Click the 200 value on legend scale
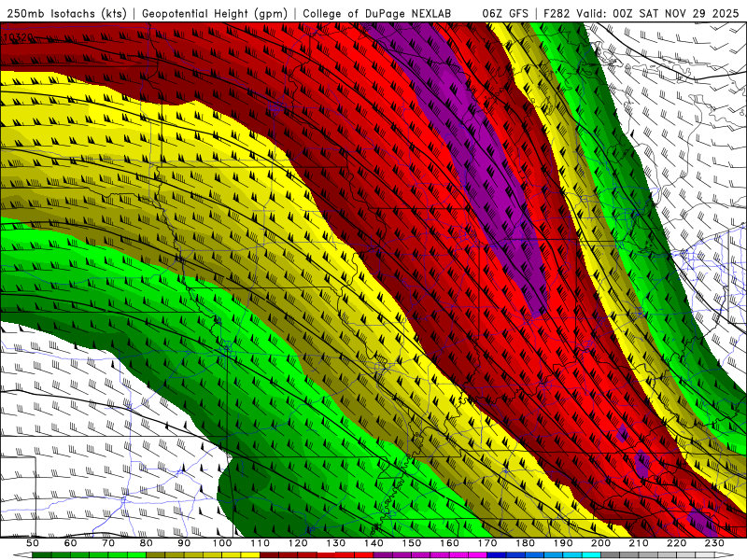Image resolution: width=747 pixels, height=560 pixels. point(600,543)
